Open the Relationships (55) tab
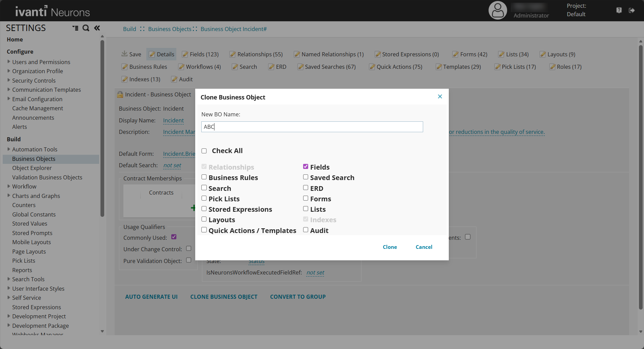644x349 pixels. tap(256, 54)
